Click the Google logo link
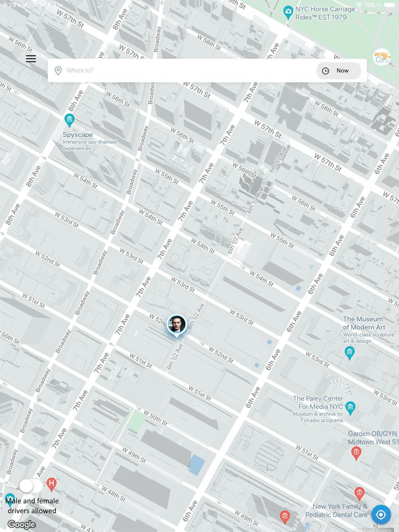Screen dimensions: 399x532 22,524
